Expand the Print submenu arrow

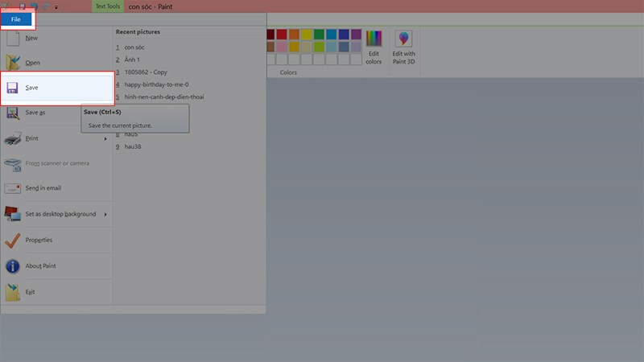(x=105, y=138)
